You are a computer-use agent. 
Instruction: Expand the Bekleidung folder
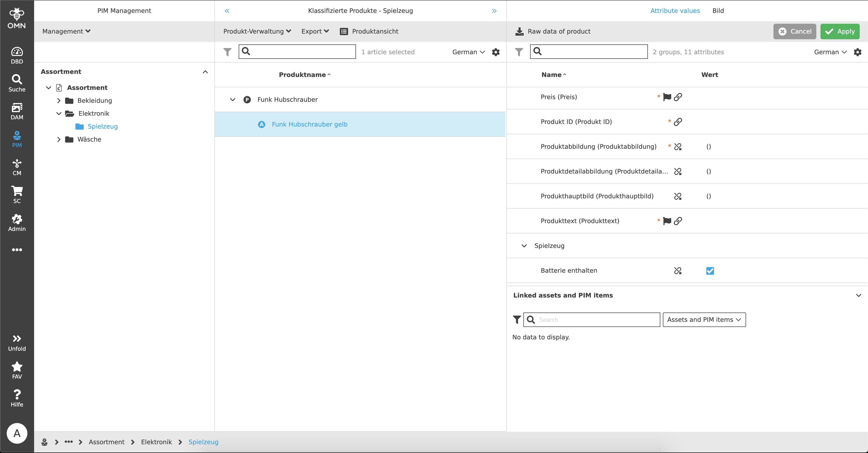coord(59,101)
